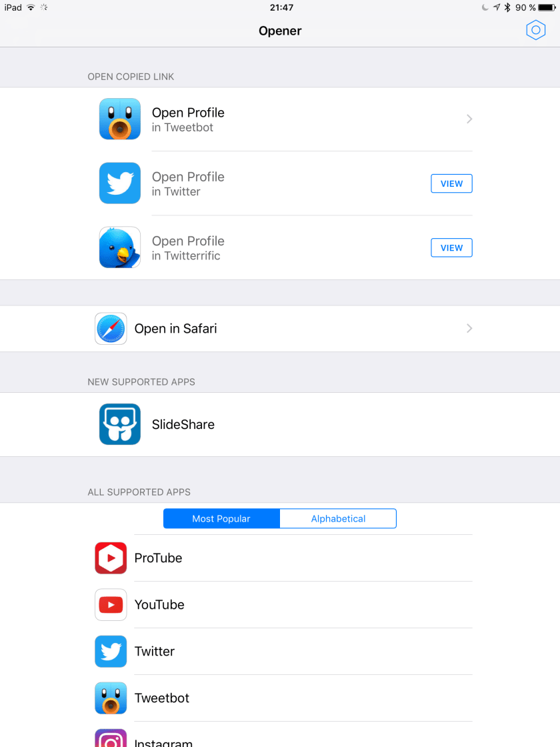The image size is (560, 747).
Task: Select the Most Popular sort option
Action: (221, 518)
